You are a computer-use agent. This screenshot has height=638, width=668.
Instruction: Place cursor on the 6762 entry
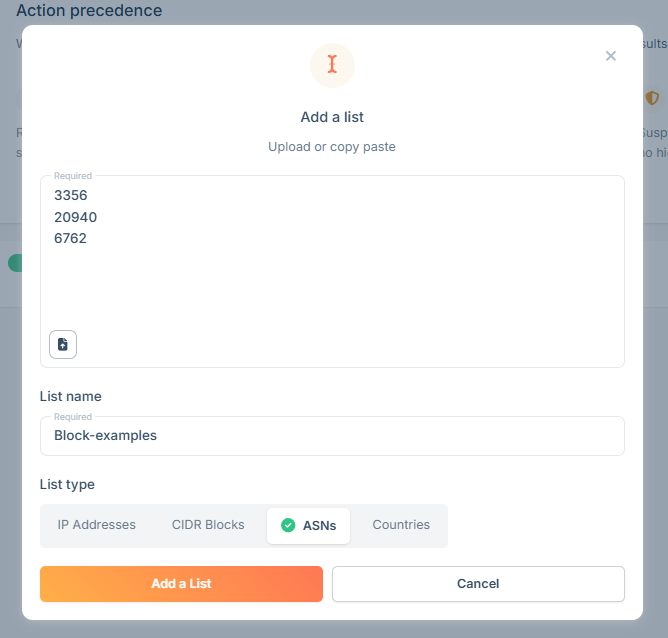coord(70,238)
